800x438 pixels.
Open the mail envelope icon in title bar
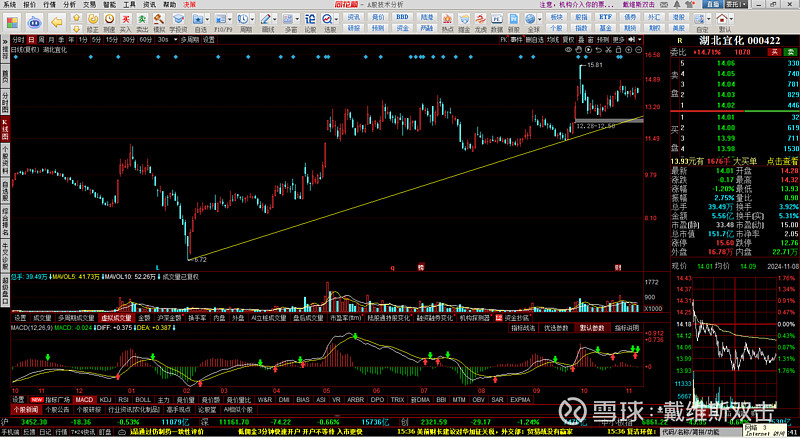pyautogui.click(x=665, y=4)
